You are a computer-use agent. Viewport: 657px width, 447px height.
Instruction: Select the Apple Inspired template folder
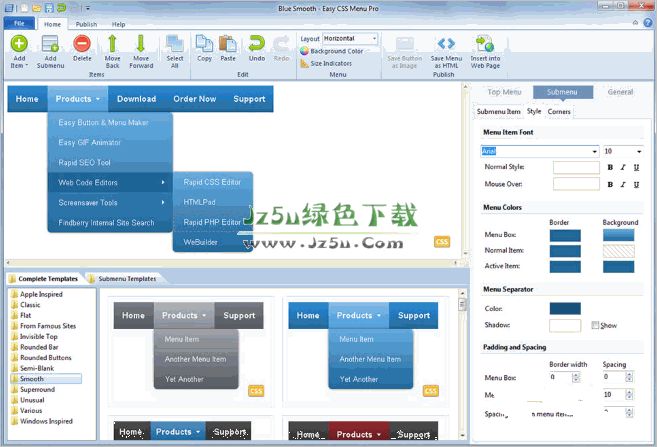(x=41, y=295)
